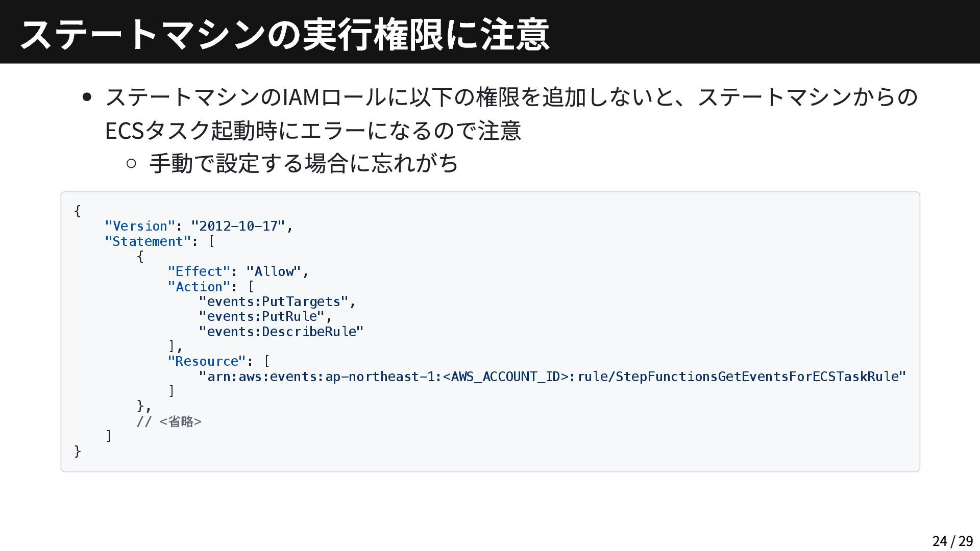Click the "Statement" key in the code
This screenshot has width=980, height=551.
tap(148, 241)
